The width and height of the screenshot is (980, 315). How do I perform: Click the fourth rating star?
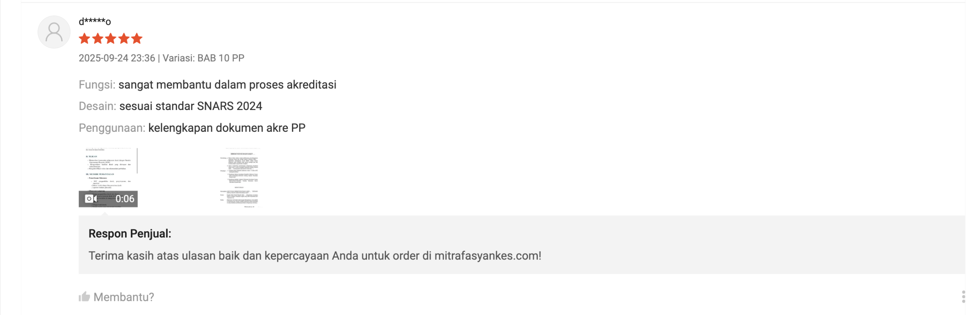click(124, 39)
